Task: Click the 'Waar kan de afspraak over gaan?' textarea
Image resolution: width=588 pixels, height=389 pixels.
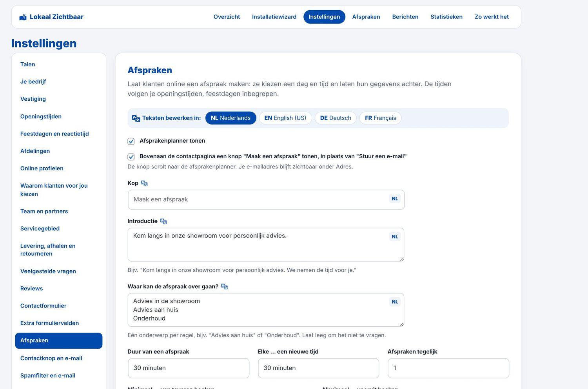Action: coord(266,310)
